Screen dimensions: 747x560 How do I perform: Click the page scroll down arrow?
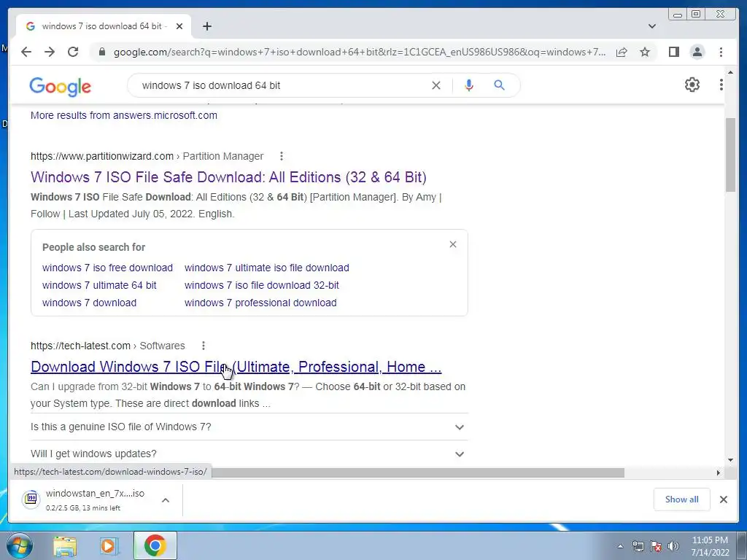point(731,460)
